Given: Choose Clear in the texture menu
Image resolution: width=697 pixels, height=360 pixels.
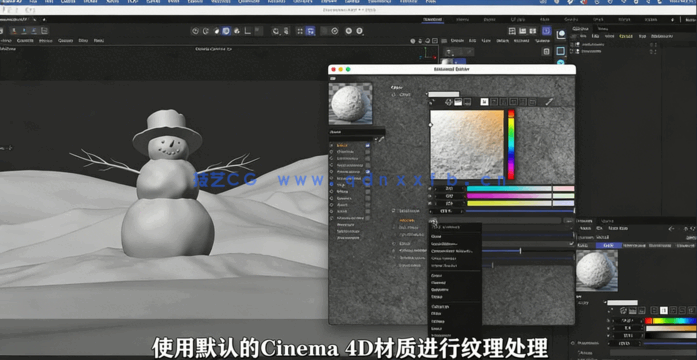Looking at the screenshot, I should pyautogui.click(x=436, y=236).
